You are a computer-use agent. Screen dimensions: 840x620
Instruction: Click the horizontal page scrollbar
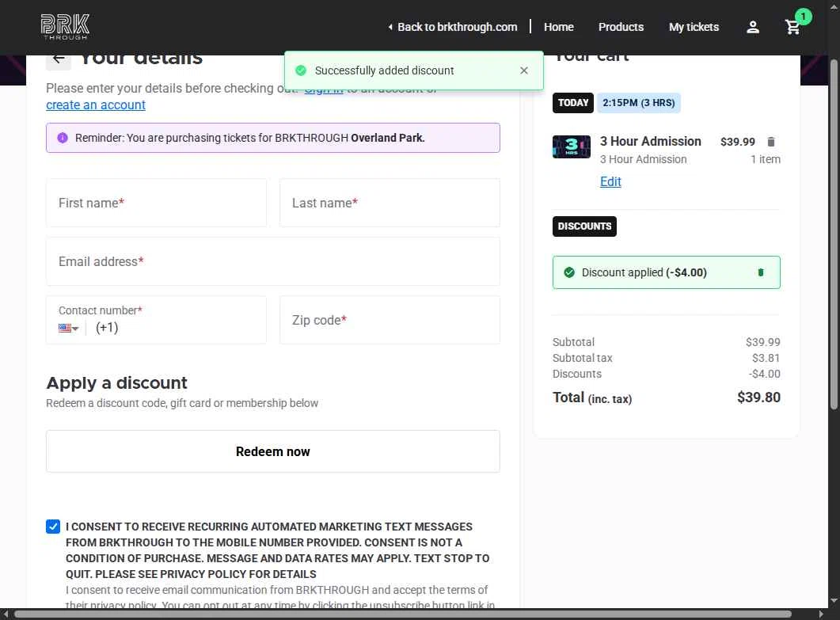[x=403, y=614]
